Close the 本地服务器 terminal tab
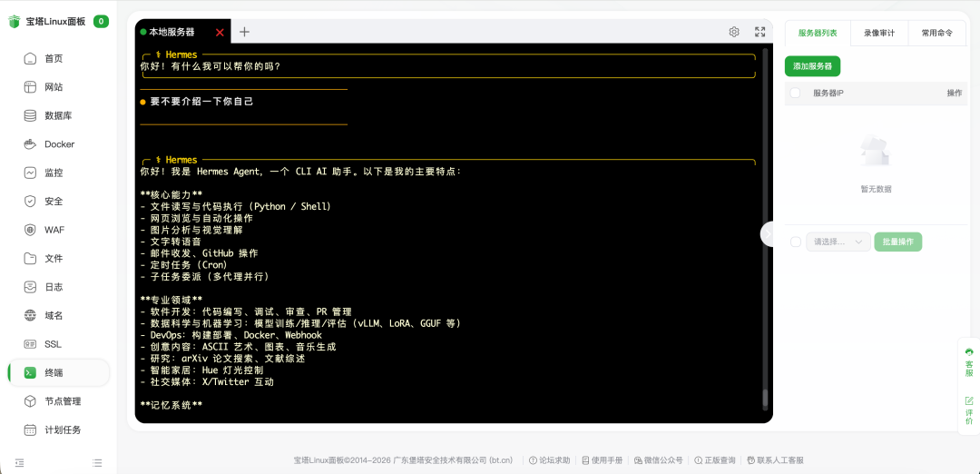The height and width of the screenshot is (474, 980). [x=220, y=33]
